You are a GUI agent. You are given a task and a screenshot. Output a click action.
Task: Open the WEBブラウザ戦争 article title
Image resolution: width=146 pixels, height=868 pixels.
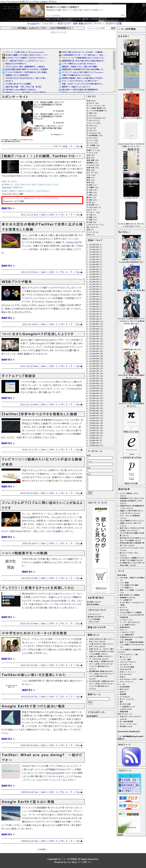tap(17, 282)
